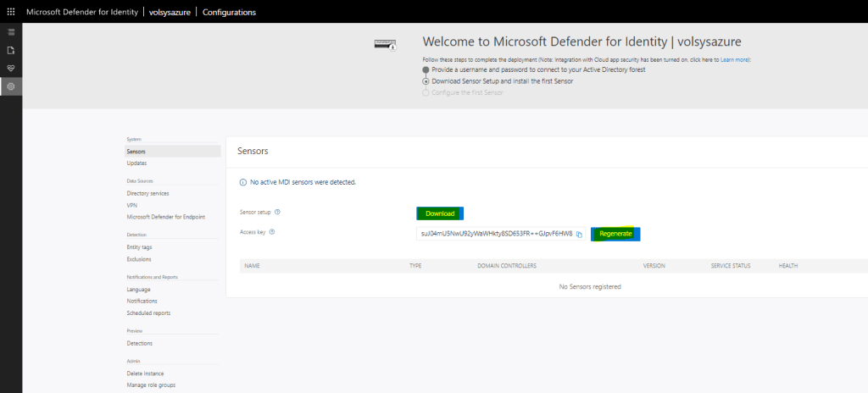The image size is (868, 393).
Task: Select the 'Provide a username and password' step
Action: [x=426, y=69]
